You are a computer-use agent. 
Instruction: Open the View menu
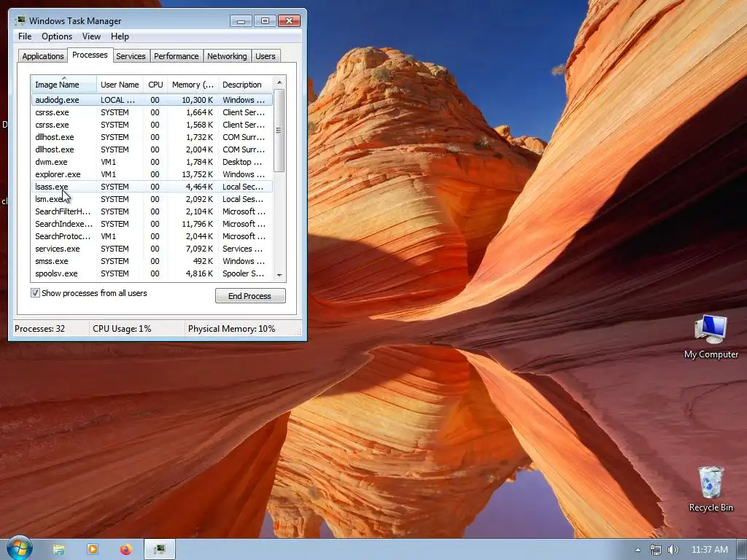pos(91,36)
